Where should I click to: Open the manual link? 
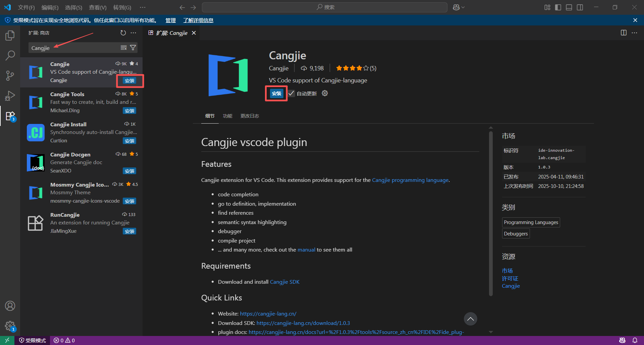pyautogui.click(x=306, y=250)
